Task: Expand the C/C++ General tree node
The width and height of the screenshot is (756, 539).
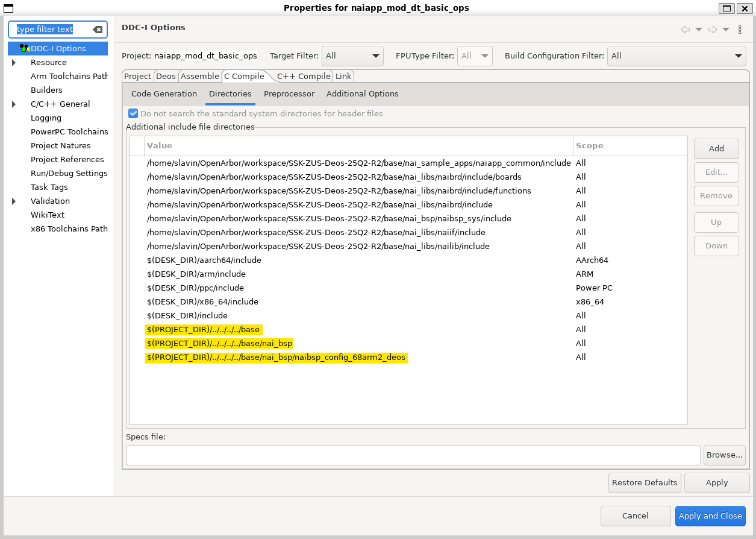Action: pos(14,104)
